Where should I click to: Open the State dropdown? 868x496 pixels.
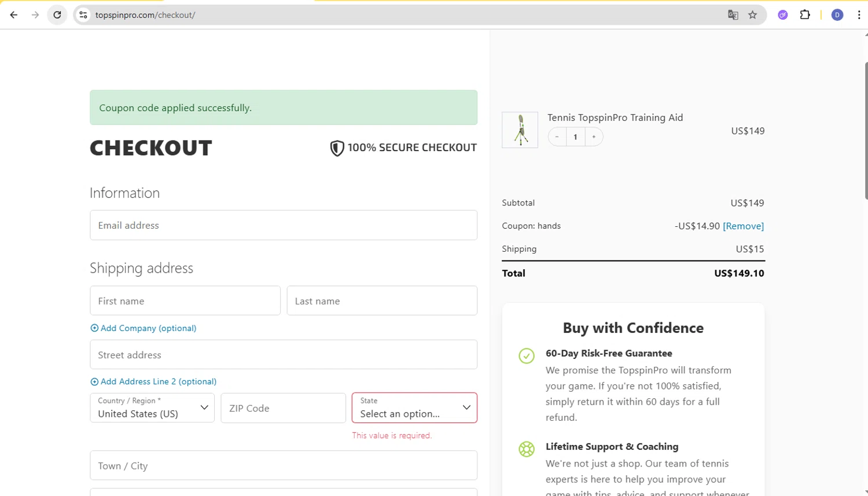point(414,408)
